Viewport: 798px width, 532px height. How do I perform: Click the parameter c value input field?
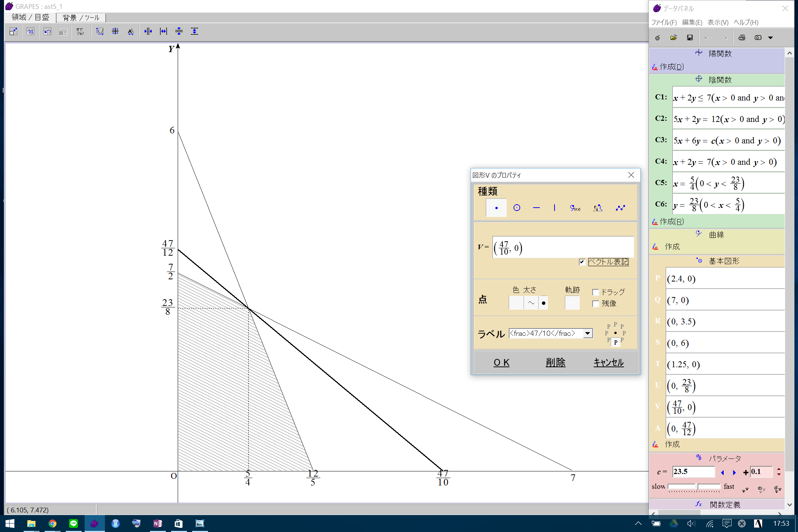click(x=693, y=472)
